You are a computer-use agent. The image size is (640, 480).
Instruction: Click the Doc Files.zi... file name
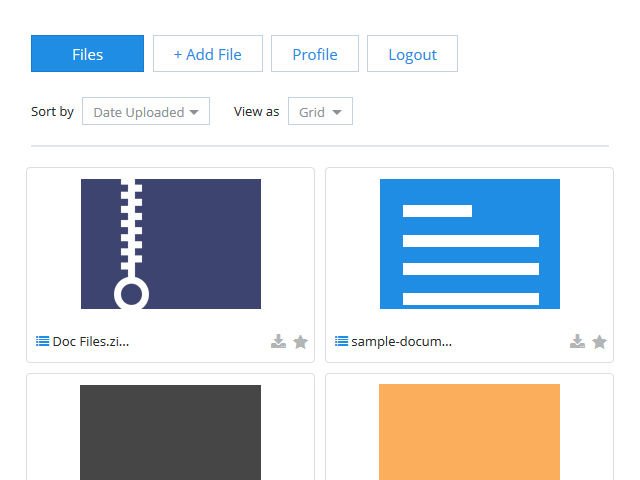click(91, 341)
